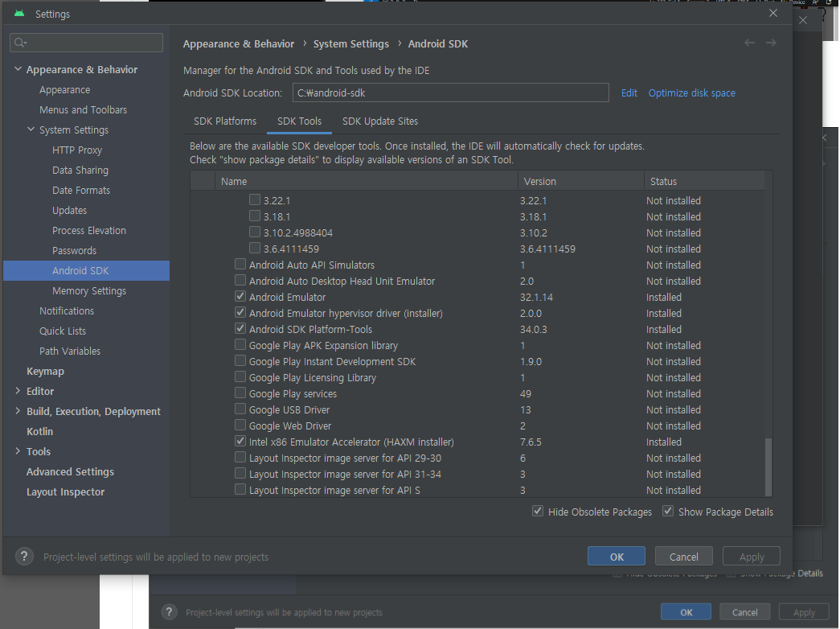The height and width of the screenshot is (629, 840).
Task: Click the search magnifier icon in settings search
Action: pyautogui.click(x=20, y=43)
